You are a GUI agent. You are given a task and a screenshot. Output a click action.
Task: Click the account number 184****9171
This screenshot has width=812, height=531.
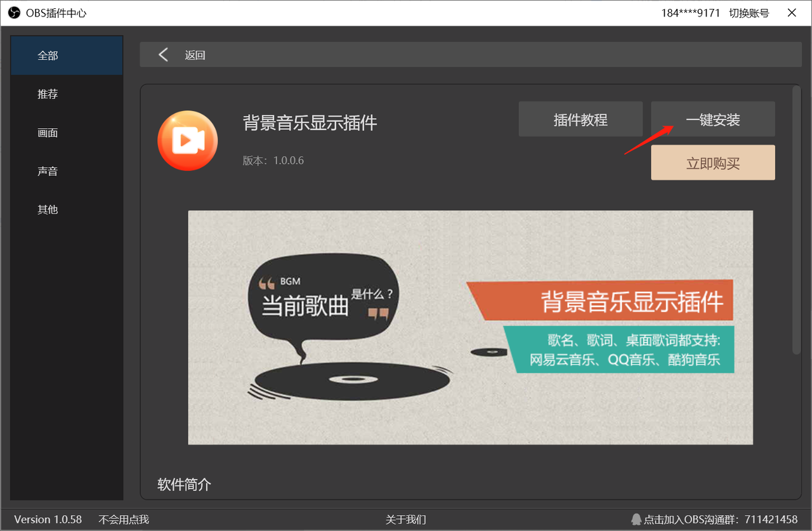[691, 13]
